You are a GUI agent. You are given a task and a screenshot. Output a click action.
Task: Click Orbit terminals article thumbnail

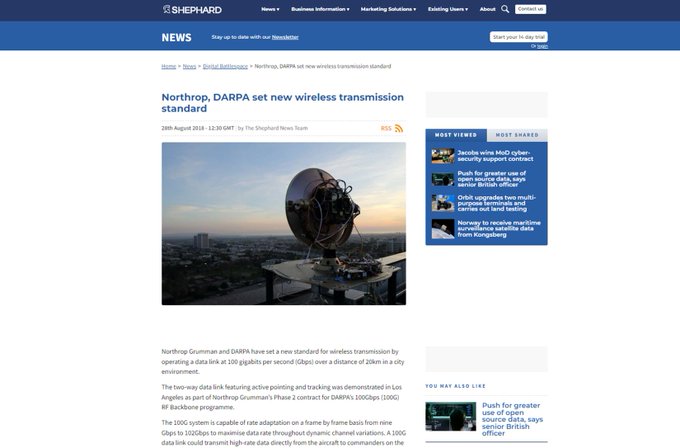(x=443, y=203)
